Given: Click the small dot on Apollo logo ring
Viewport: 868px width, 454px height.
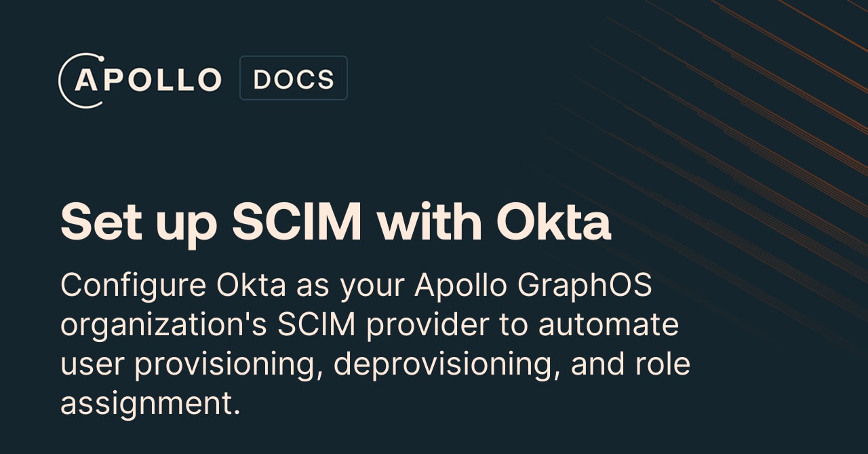Looking at the screenshot, I should click(x=100, y=58).
